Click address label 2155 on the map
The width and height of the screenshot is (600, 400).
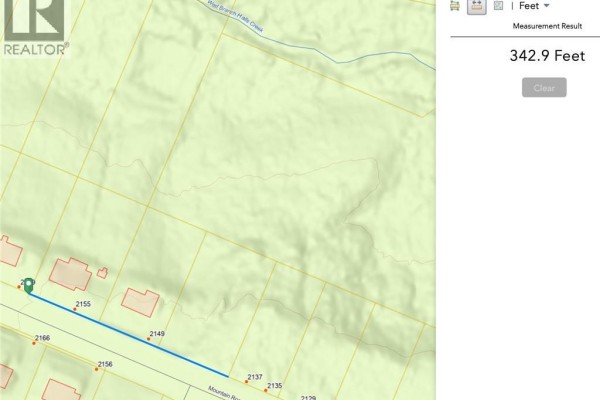click(x=83, y=304)
